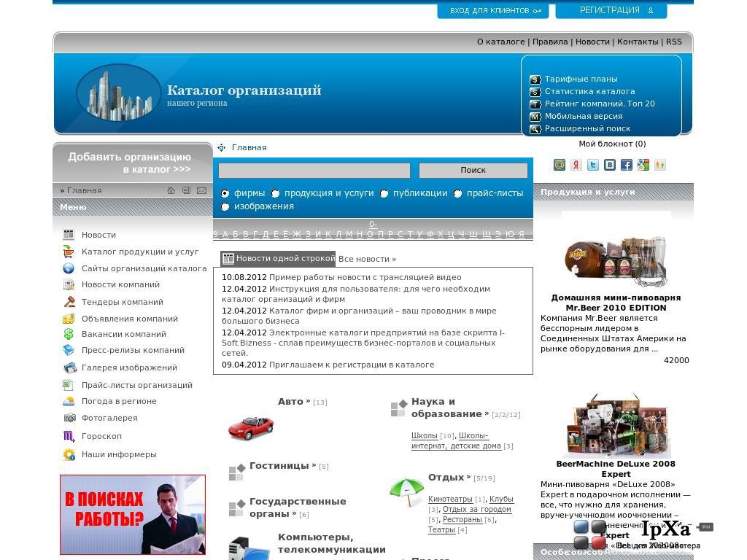
Task: Click the Поиск search button
Action: (473, 170)
